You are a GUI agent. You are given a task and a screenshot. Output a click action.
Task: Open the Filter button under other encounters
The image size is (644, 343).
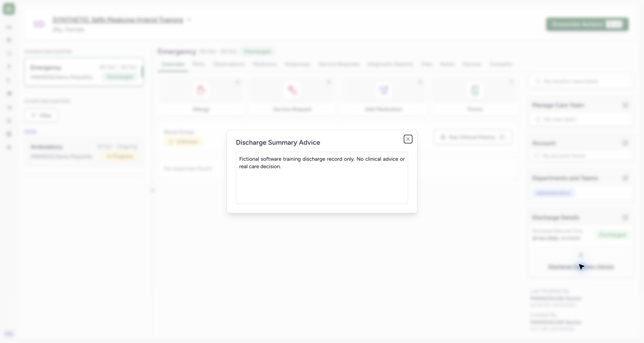41,115
